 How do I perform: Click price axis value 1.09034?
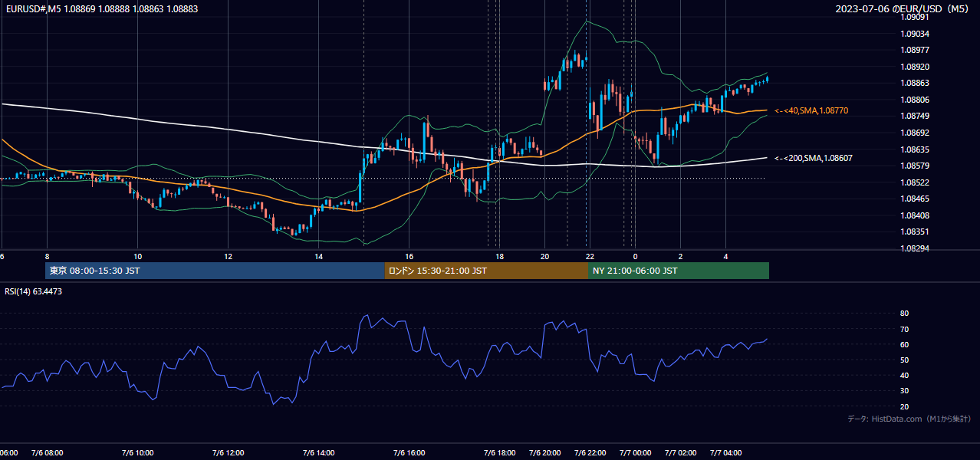[x=916, y=34]
